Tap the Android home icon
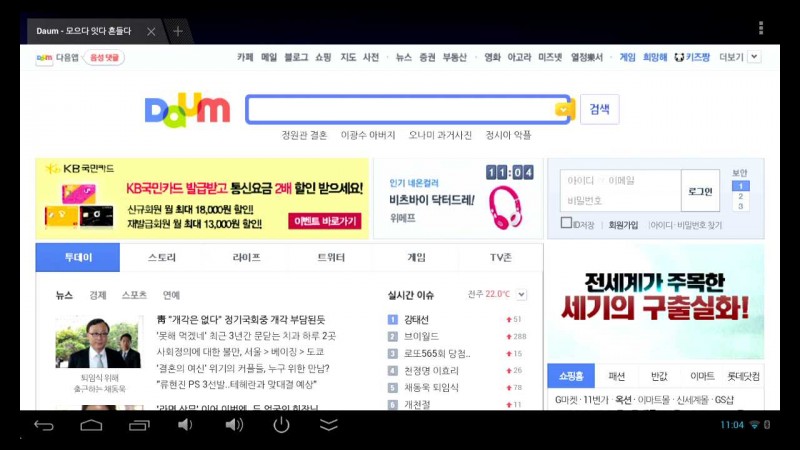This screenshot has height=450, width=800. 91,425
